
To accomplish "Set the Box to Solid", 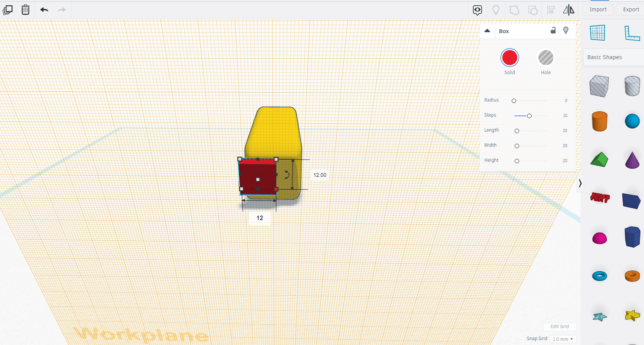I will [510, 58].
